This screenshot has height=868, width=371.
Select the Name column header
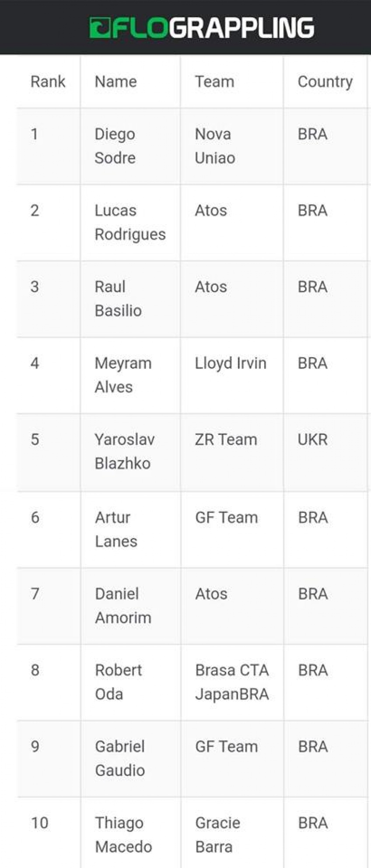coord(116,82)
